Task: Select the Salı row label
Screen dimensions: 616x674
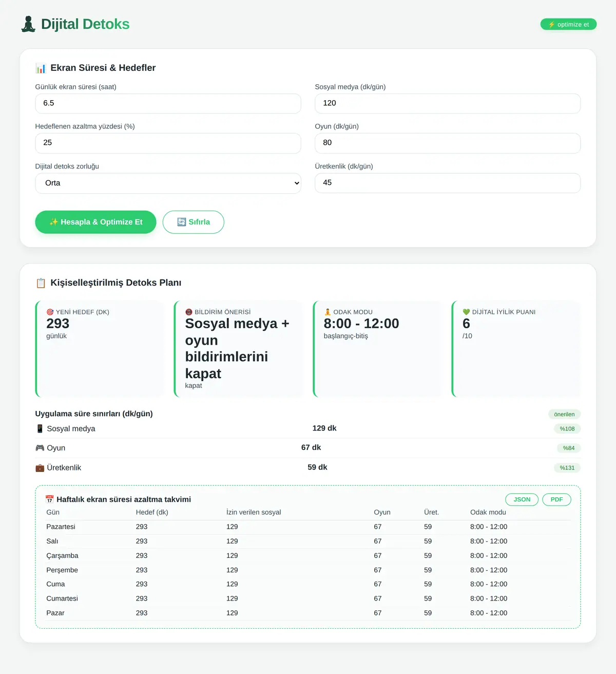Action: (x=52, y=541)
